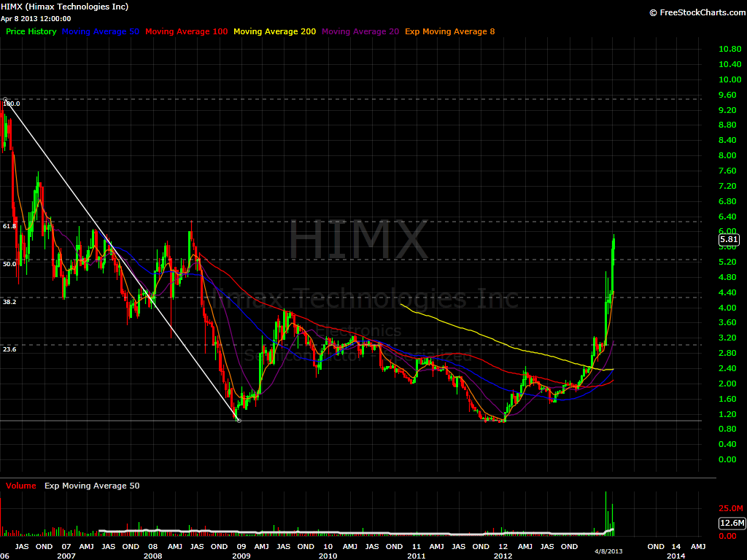Select the Moving Average 200 legend entry
This screenshot has height=560, width=747.
pyautogui.click(x=274, y=31)
